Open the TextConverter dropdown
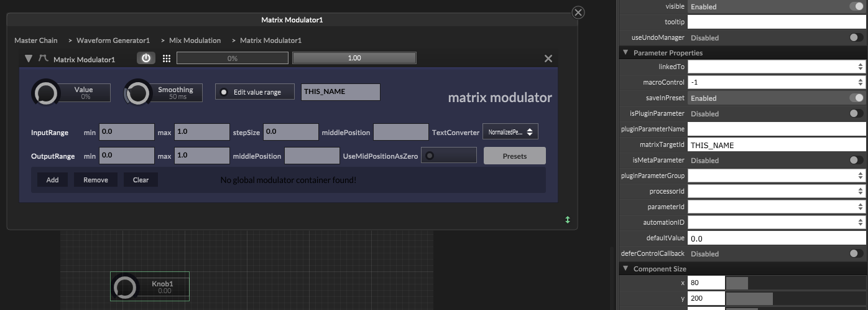Viewport: 868px width, 310px height. click(510, 132)
